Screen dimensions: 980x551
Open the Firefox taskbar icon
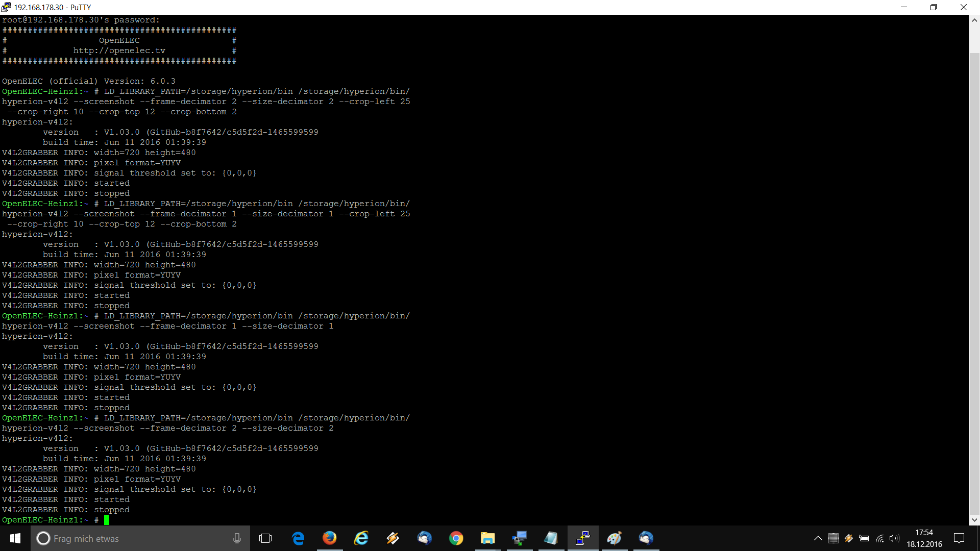point(329,538)
